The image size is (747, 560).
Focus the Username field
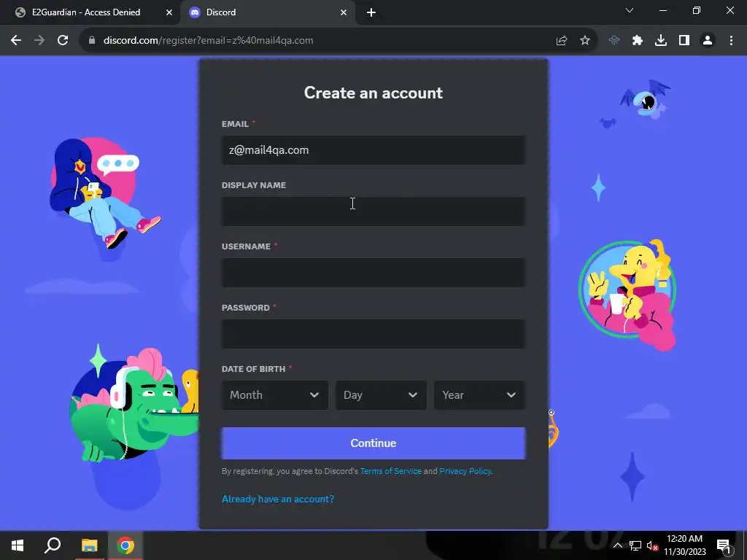[x=373, y=273]
